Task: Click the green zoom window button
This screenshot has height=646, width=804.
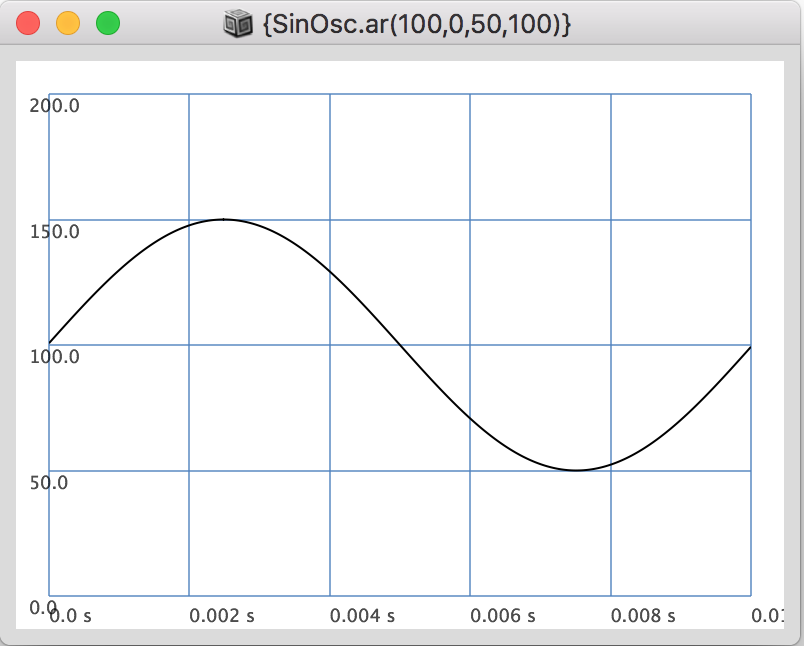Action: pyautogui.click(x=107, y=23)
